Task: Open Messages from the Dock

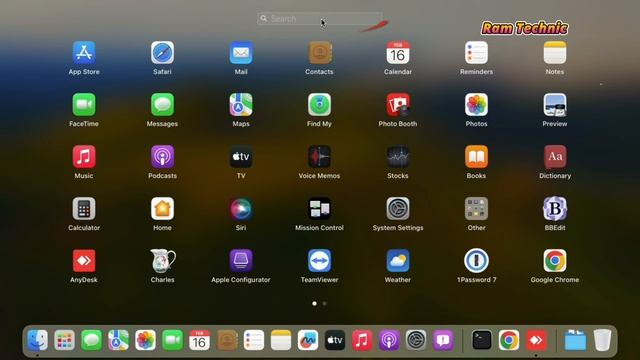Action: (x=91, y=340)
